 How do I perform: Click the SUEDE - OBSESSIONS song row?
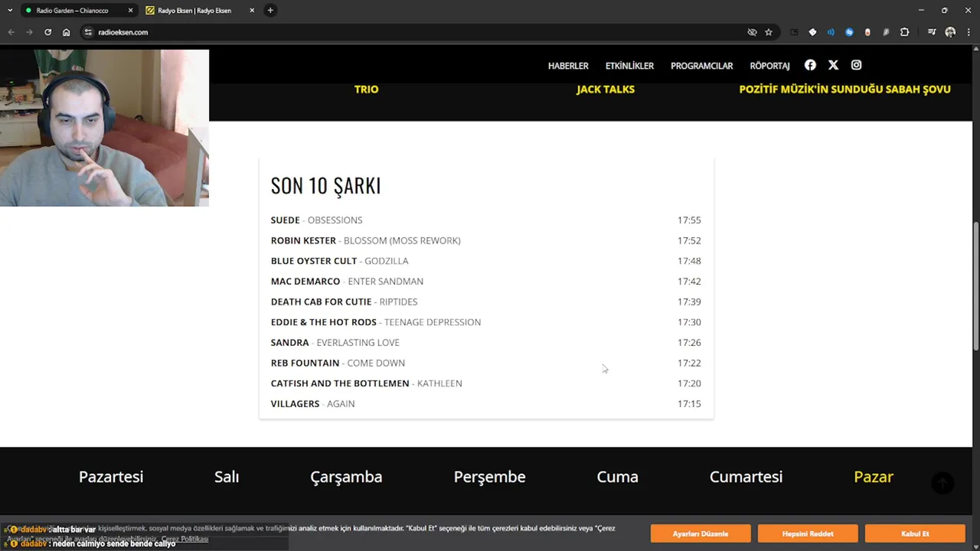coord(486,220)
